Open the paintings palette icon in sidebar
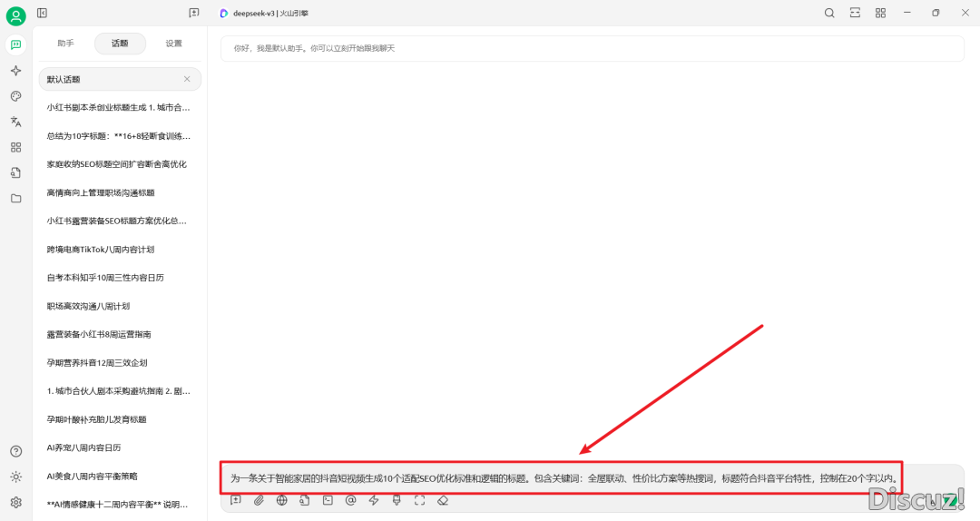 (15, 96)
